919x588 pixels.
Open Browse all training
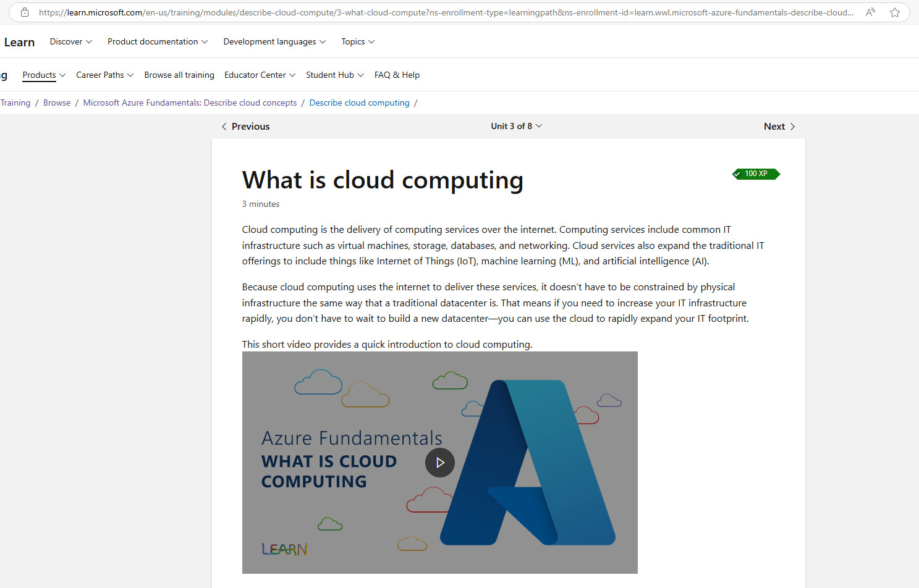point(179,75)
